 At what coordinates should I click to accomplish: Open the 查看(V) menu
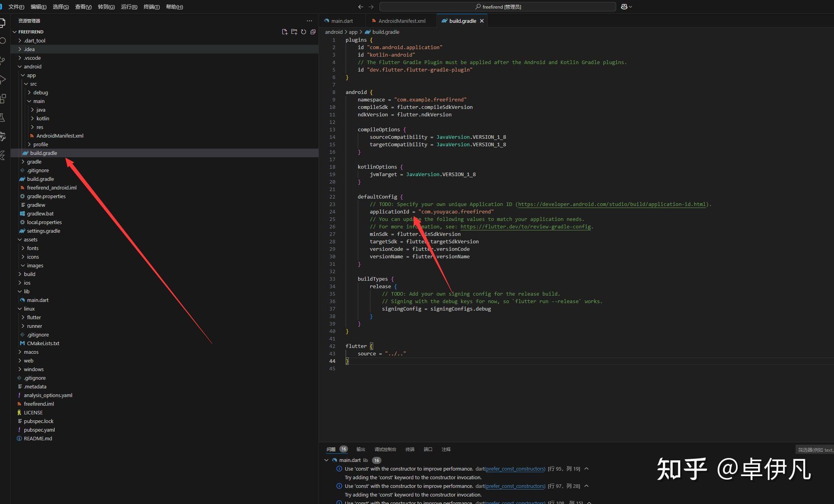[x=83, y=7]
